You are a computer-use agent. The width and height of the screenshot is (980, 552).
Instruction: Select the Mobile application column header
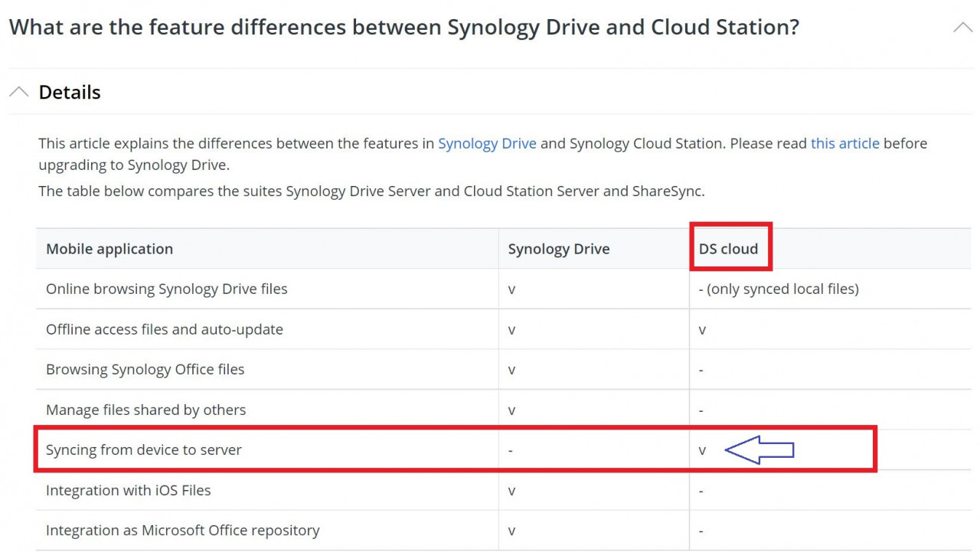pos(110,248)
